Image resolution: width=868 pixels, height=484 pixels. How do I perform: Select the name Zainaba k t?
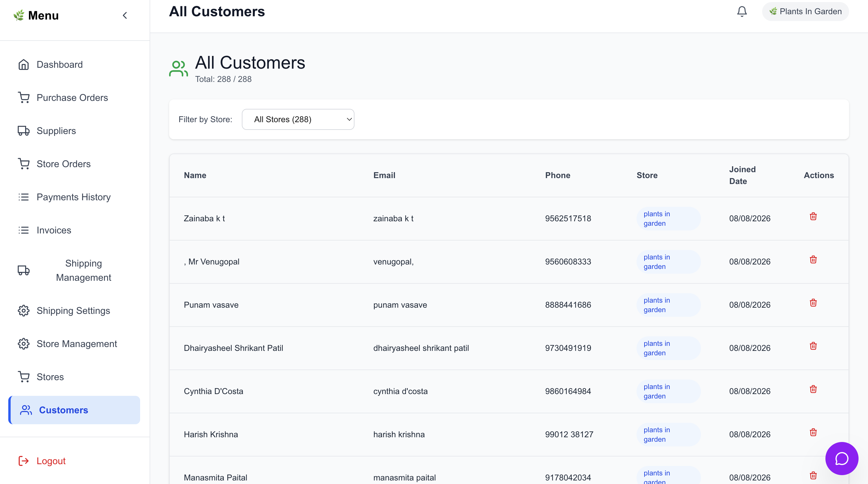pyautogui.click(x=204, y=219)
